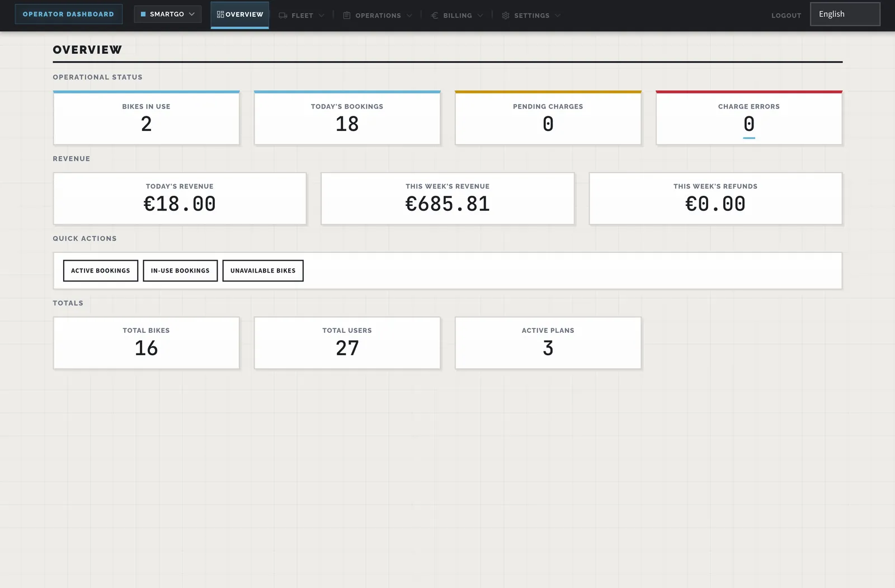
Task: Click the Fleet truck icon
Action: pyautogui.click(x=283, y=16)
